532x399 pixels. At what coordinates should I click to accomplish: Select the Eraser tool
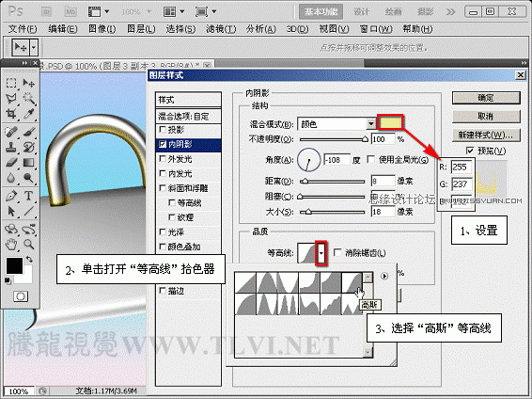pos(11,162)
